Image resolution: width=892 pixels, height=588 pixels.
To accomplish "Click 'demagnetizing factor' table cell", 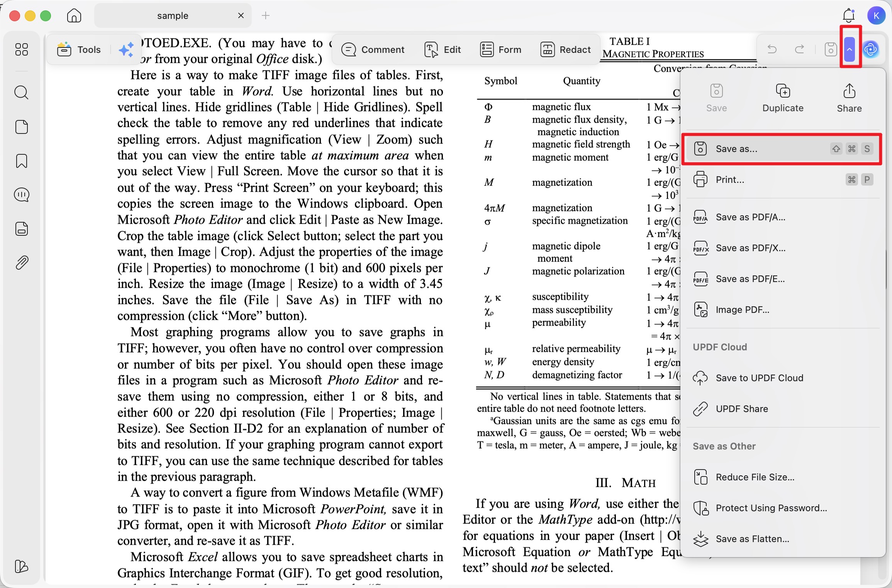I will pyautogui.click(x=577, y=375).
